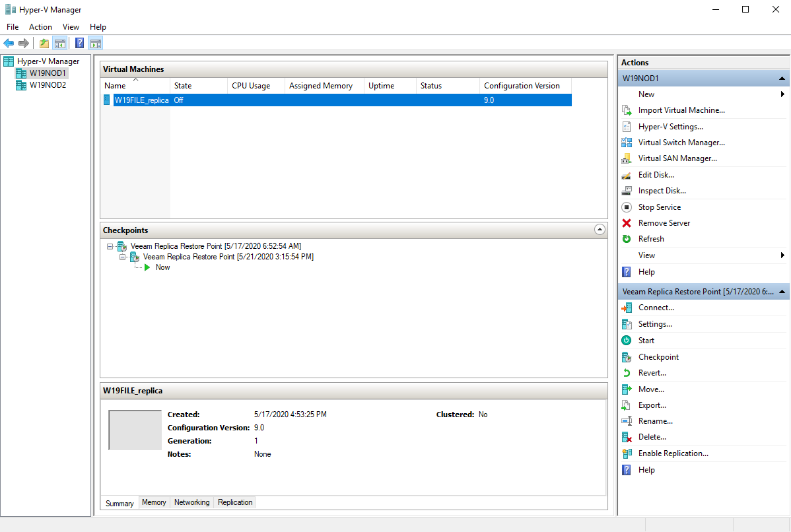
Task: Switch to the Memory tab
Action: pos(154,502)
